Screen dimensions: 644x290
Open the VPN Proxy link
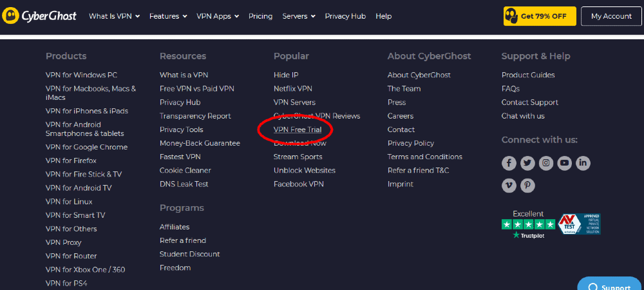click(x=63, y=242)
